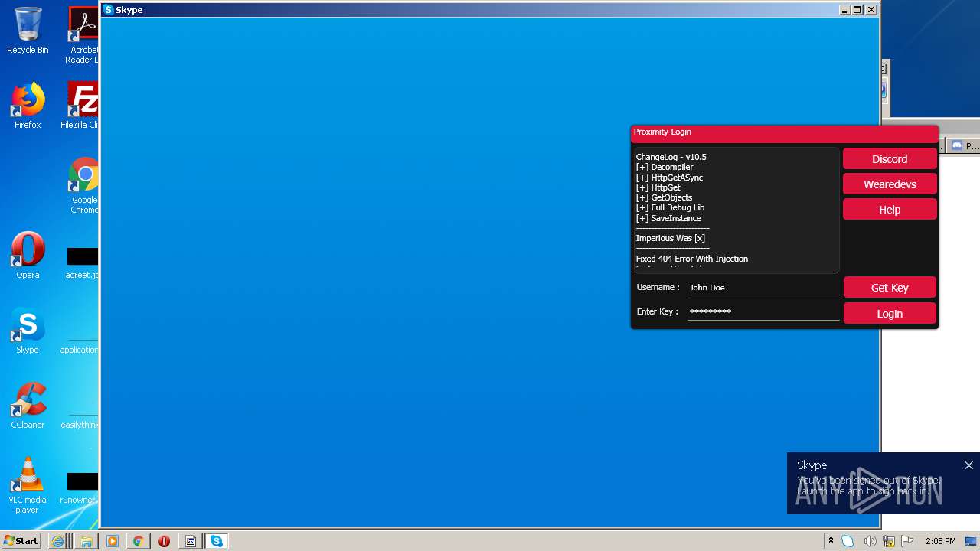Launch Google Chrome from the desktop
This screenshot has width=980, height=551.
[x=83, y=186]
